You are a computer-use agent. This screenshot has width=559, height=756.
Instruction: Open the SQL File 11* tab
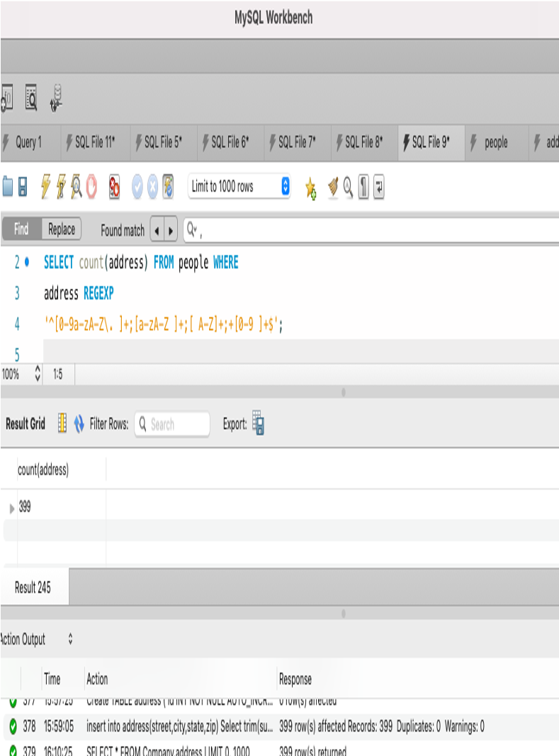(96, 142)
